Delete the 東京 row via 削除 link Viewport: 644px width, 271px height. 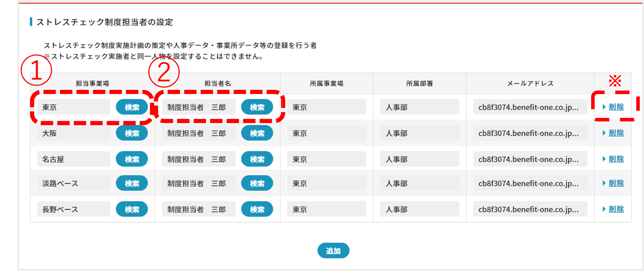tap(616, 107)
